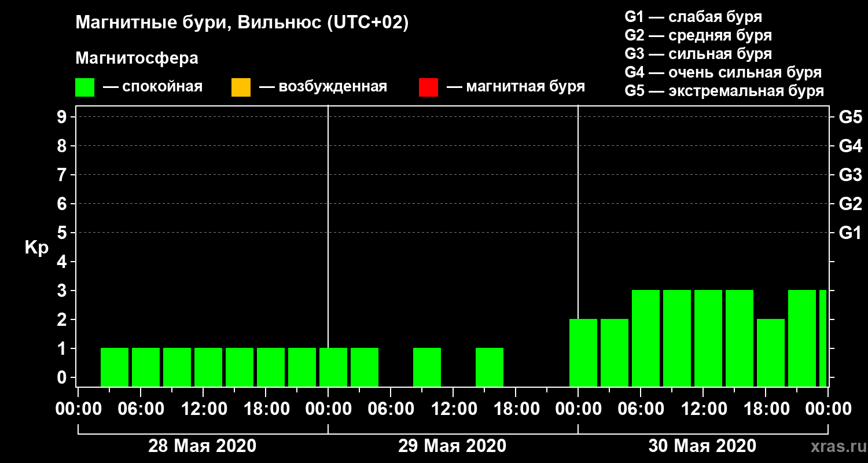Image resolution: width=868 pixels, height=463 pixels.
Task: Click the first Kp 3 bar on 30 May
Action: pyautogui.click(x=646, y=338)
